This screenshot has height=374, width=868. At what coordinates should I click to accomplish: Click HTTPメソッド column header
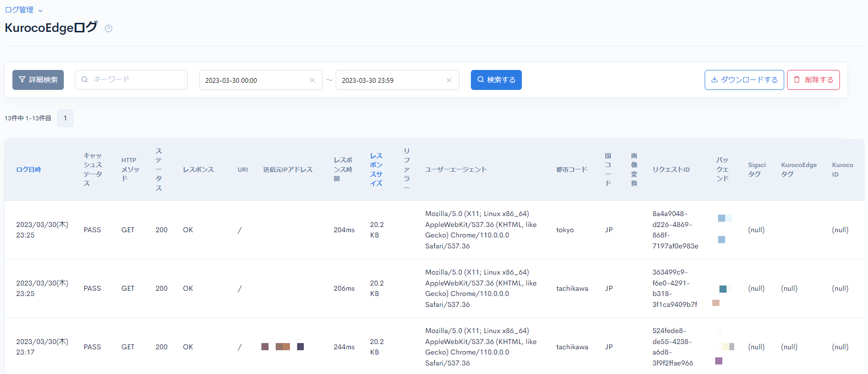(130, 169)
